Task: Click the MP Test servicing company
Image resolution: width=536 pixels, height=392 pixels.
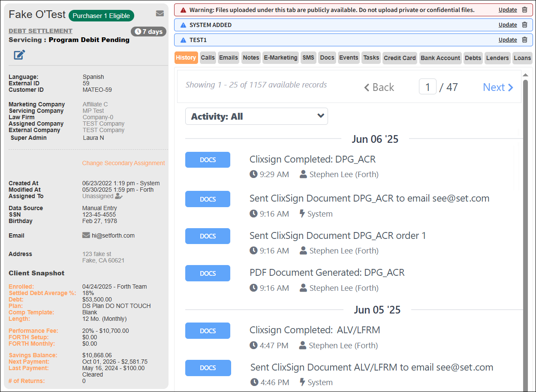Action: 93,111
